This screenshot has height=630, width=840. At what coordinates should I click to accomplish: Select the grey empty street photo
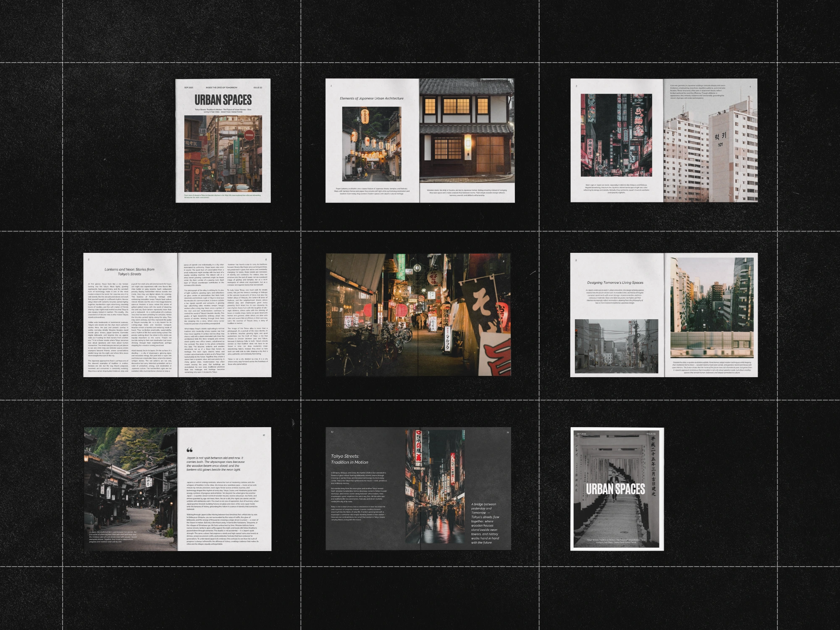pos(616,346)
